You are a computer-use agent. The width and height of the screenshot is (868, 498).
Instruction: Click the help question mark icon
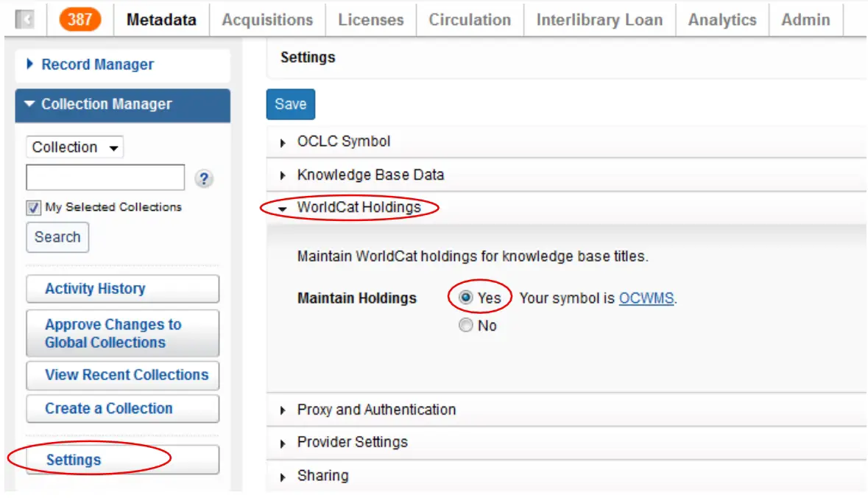[204, 179]
